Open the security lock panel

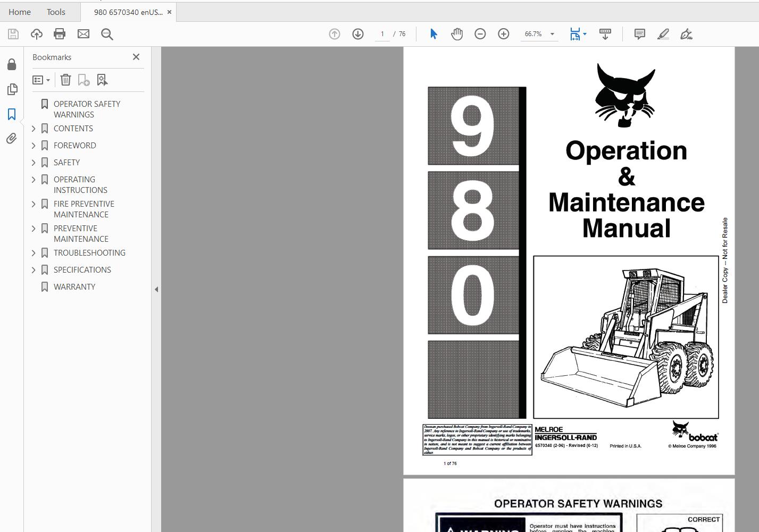12,64
